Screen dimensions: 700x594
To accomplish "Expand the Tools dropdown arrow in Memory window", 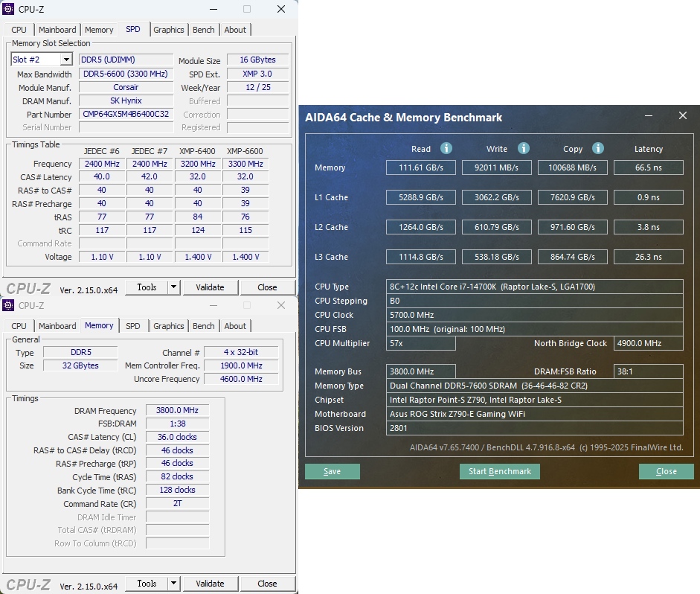I will click(173, 584).
